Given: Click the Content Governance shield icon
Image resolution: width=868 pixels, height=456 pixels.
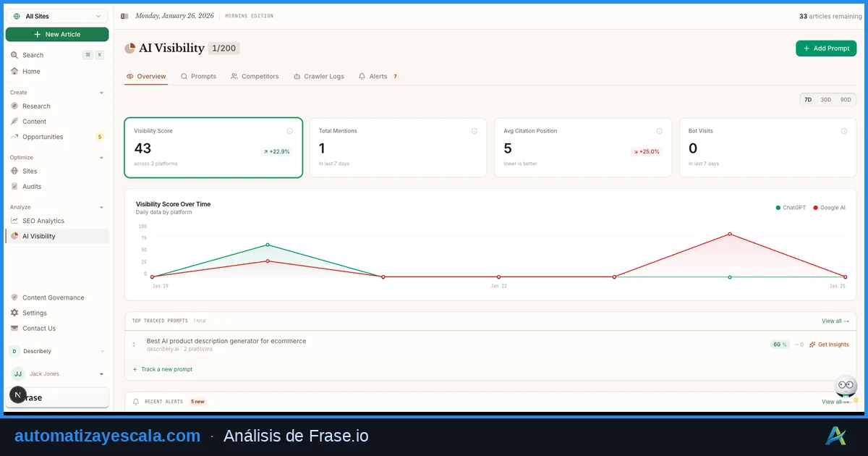Looking at the screenshot, I should point(14,297).
